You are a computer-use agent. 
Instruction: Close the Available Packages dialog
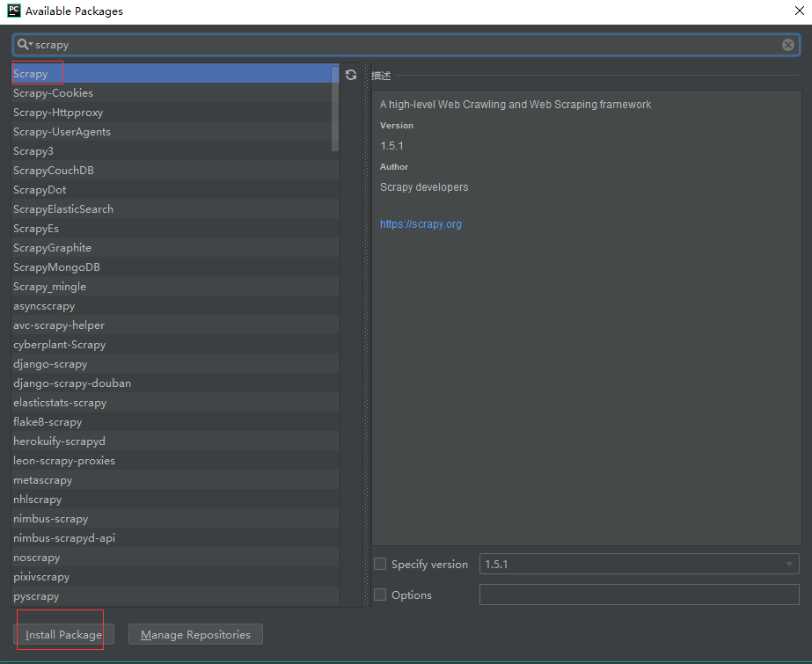[799, 11]
